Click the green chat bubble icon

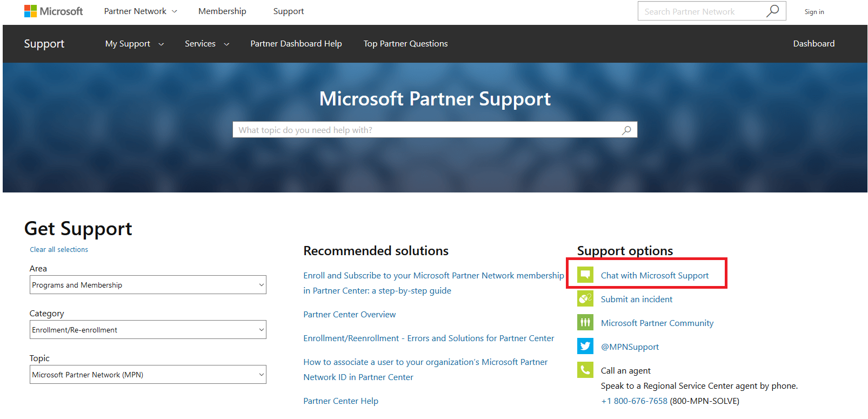585,275
